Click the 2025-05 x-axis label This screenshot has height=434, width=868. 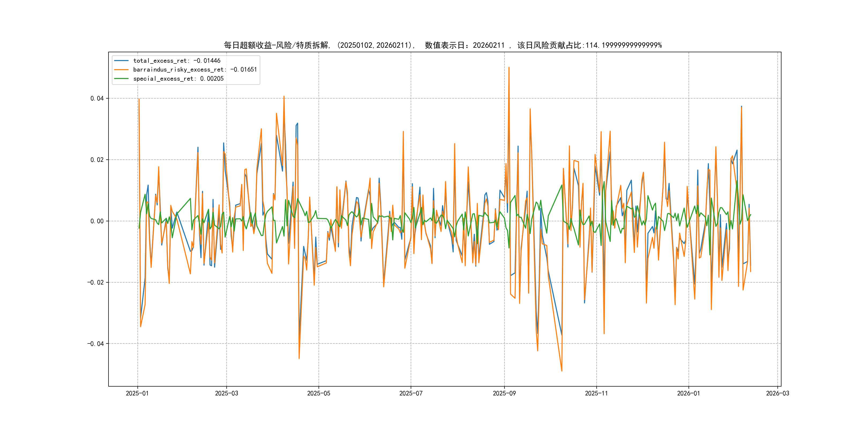[319, 393]
